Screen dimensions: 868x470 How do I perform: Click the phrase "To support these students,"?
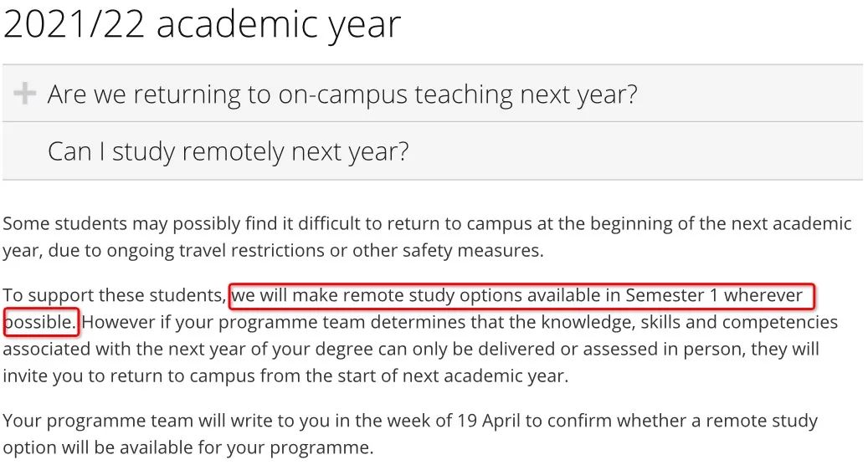click(x=115, y=295)
